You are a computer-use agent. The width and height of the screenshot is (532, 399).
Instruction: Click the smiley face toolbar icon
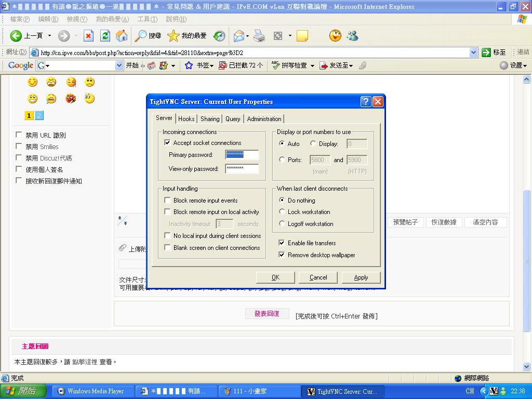coord(335,36)
